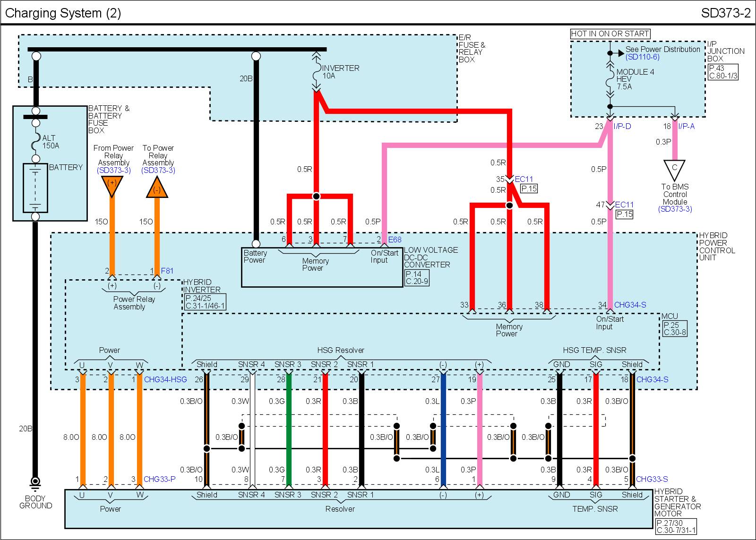Click the P.14 C.20-9 reference box
Viewport: 756px width, 540px height.
click(417, 278)
